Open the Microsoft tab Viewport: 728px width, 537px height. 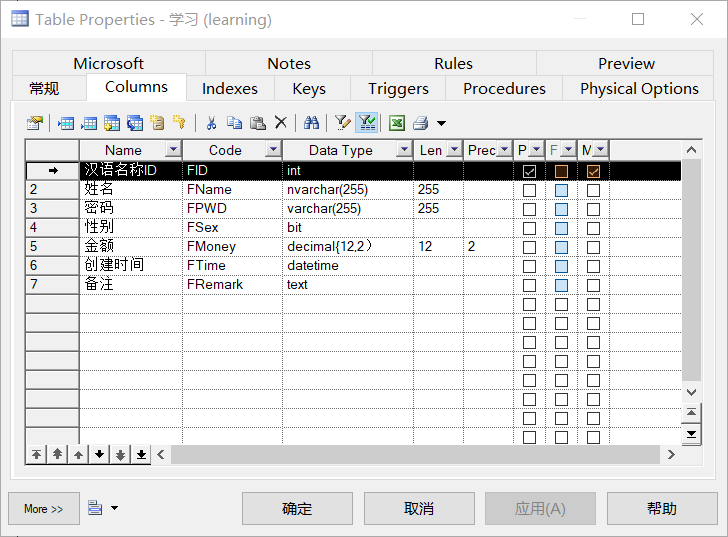point(109,63)
